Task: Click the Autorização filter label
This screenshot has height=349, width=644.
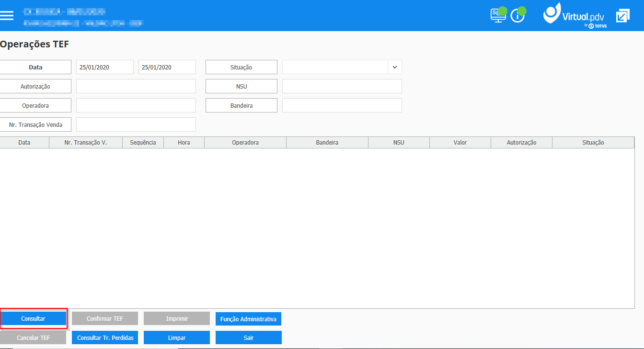Action: [35, 86]
